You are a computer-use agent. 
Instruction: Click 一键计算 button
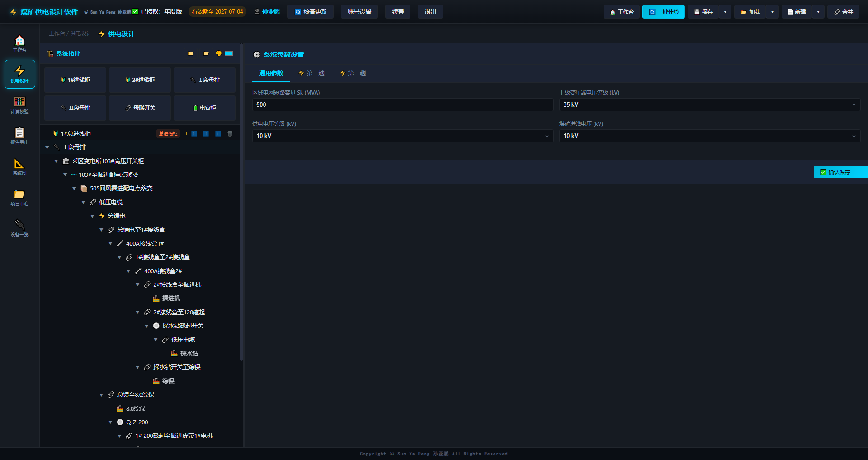pos(664,12)
